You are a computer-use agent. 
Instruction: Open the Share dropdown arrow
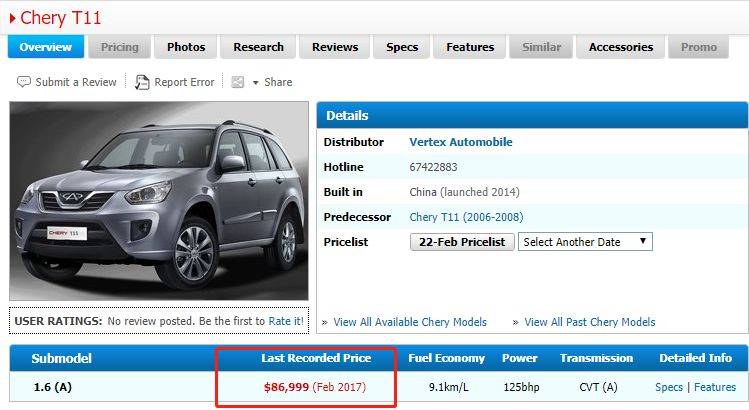(255, 82)
